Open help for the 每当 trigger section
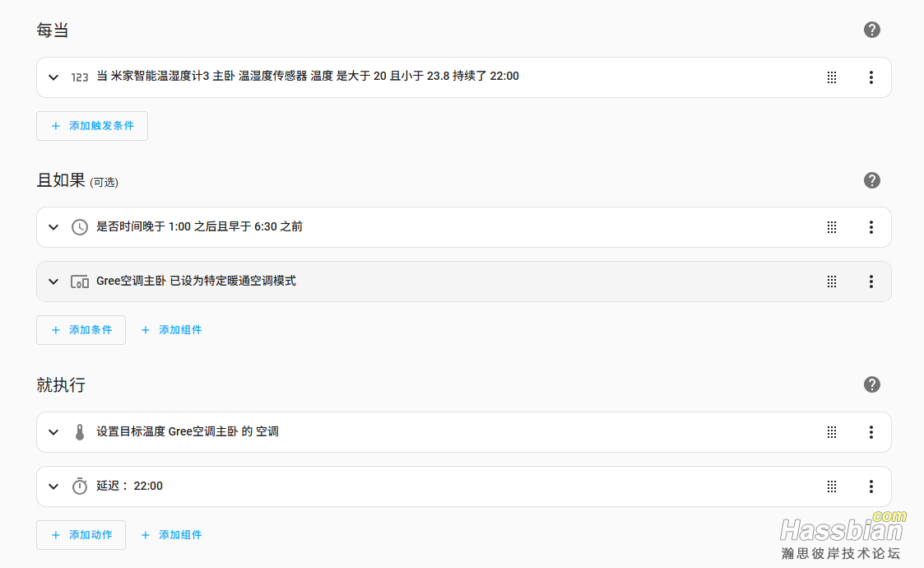This screenshot has height=568, width=924. coord(871,30)
